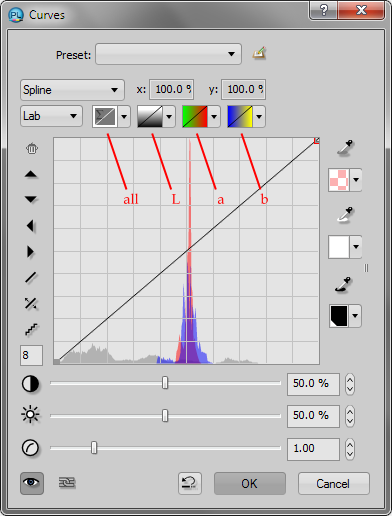Click the contrast slider handle
The height and width of the screenshot is (516, 392).
(x=165, y=383)
